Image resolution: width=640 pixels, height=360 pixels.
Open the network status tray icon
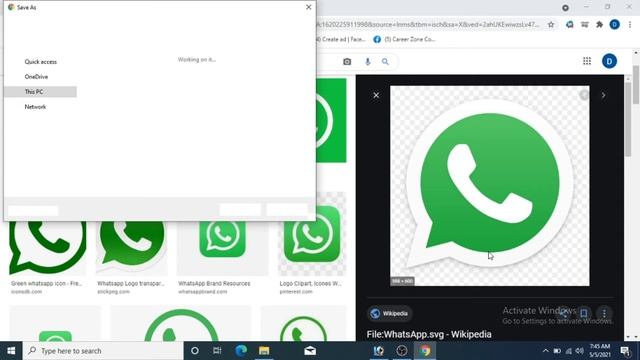click(x=569, y=351)
